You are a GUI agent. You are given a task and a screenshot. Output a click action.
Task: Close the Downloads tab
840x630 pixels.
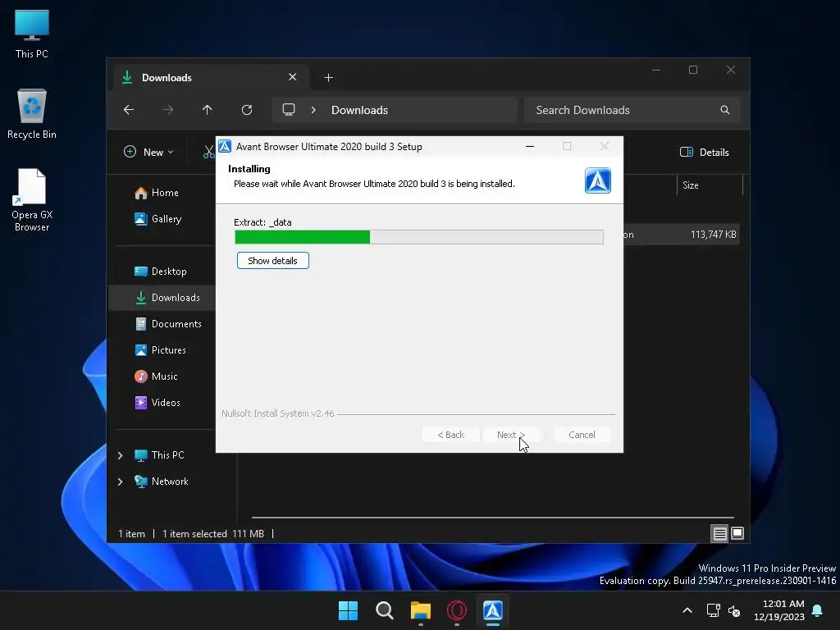[293, 77]
